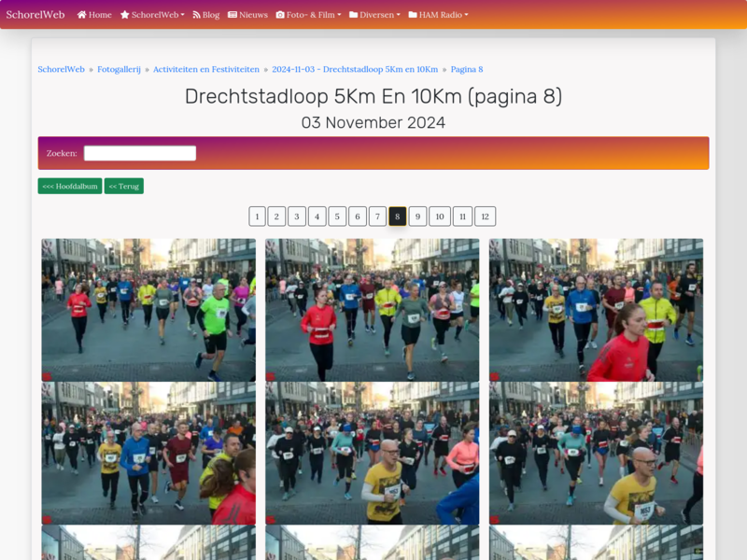Image resolution: width=747 pixels, height=560 pixels.
Task: Follow the Fotogallerij breadcrumb link
Action: pos(119,69)
